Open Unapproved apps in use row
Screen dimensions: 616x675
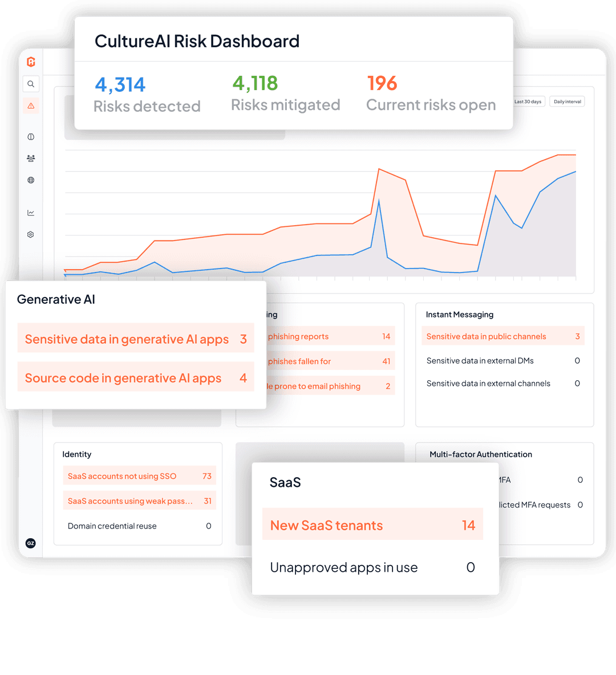[372, 567]
